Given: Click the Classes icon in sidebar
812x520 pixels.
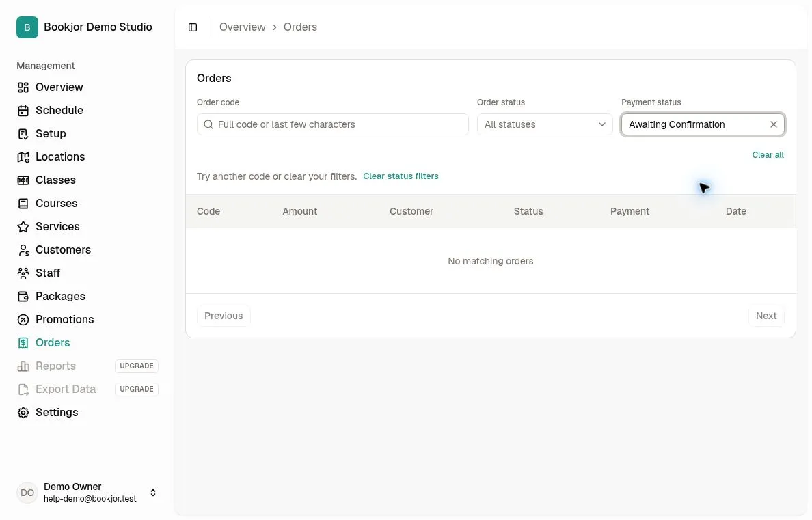Looking at the screenshot, I should pyautogui.click(x=23, y=181).
